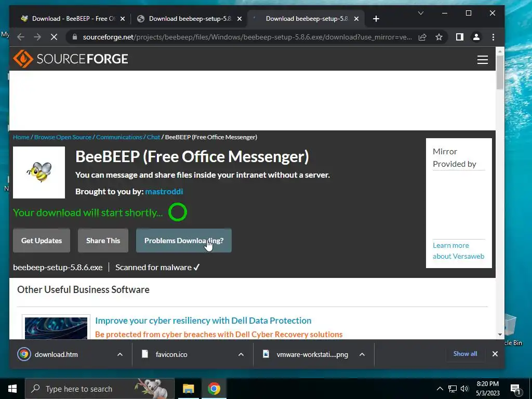The height and width of the screenshot is (399, 532).
Task: Switch to Download - BeeBEEP tab
Action: [x=73, y=19]
